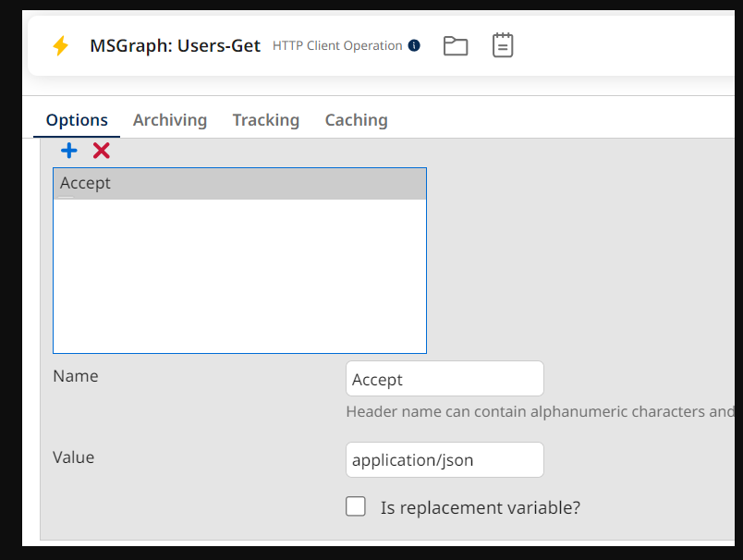The width and height of the screenshot is (743, 560).
Task: Add a new header with the plus icon
Action: [x=69, y=151]
